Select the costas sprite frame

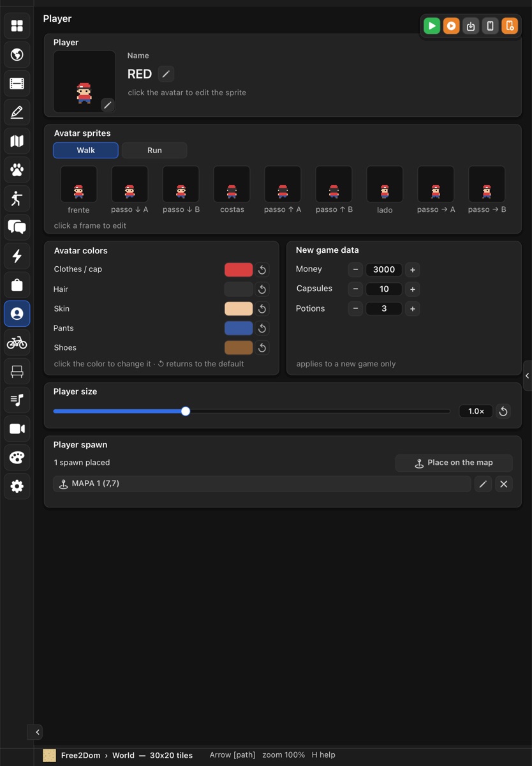coord(232,184)
